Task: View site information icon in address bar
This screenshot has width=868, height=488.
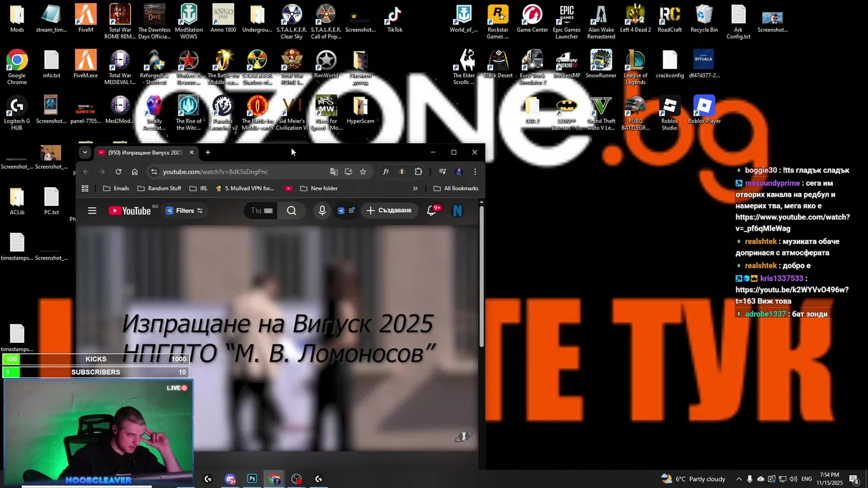Action: pyautogui.click(x=154, y=171)
